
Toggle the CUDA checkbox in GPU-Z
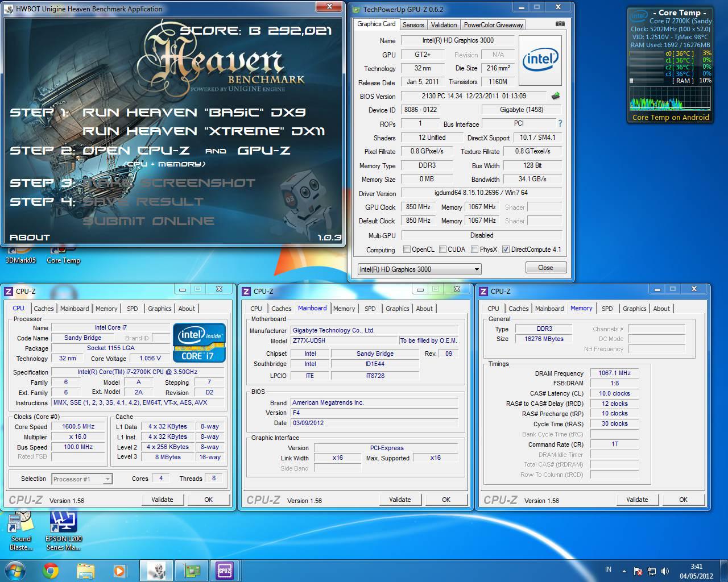pyautogui.click(x=442, y=250)
